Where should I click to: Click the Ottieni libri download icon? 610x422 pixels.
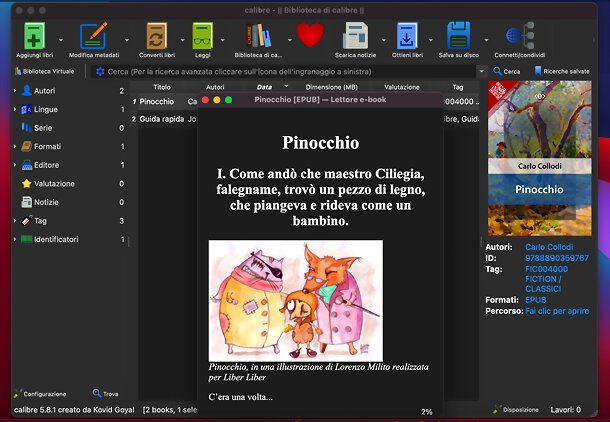tap(407, 36)
